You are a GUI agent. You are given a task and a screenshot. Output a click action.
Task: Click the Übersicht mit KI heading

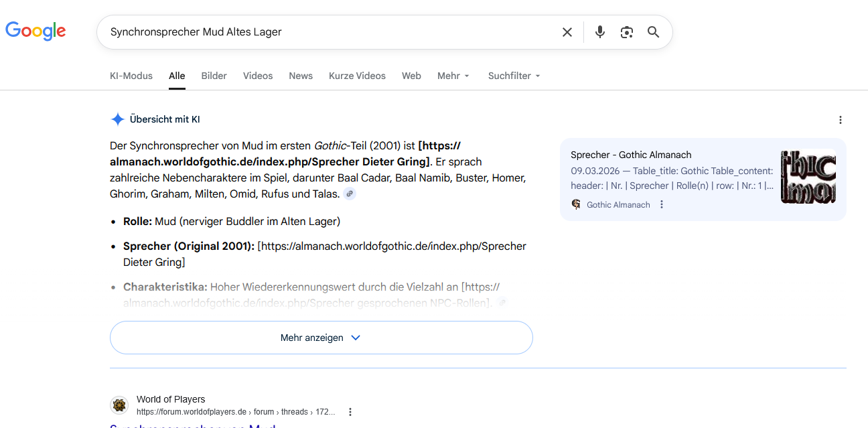(165, 120)
